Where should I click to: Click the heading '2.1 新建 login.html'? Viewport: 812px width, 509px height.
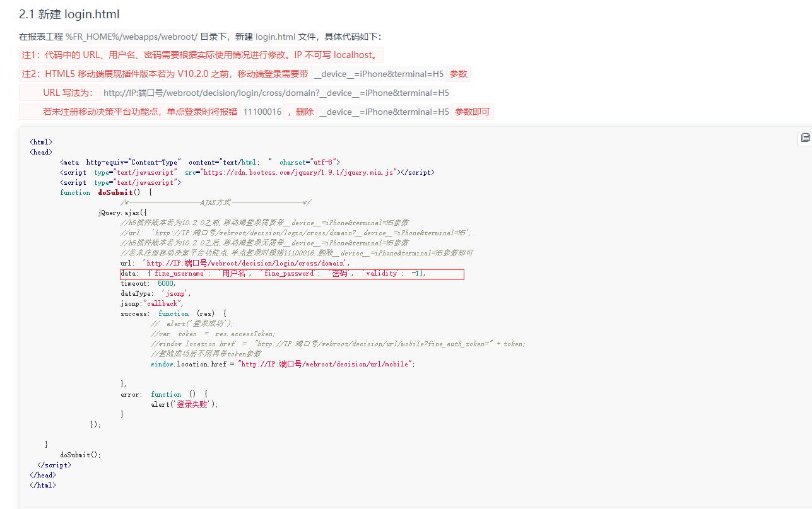click(x=69, y=14)
